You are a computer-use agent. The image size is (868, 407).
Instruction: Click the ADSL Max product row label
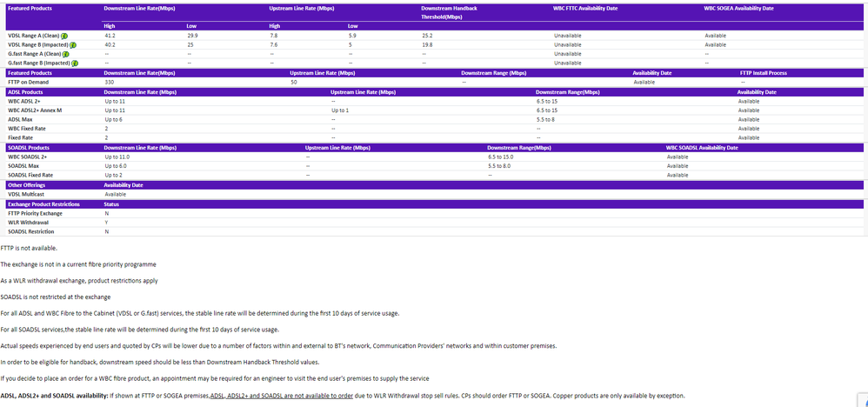[x=21, y=119]
